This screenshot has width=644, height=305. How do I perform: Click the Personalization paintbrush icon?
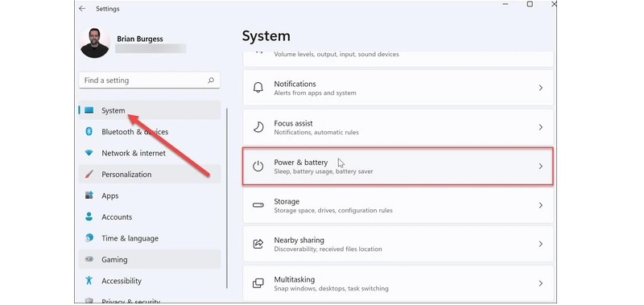click(89, 174)
